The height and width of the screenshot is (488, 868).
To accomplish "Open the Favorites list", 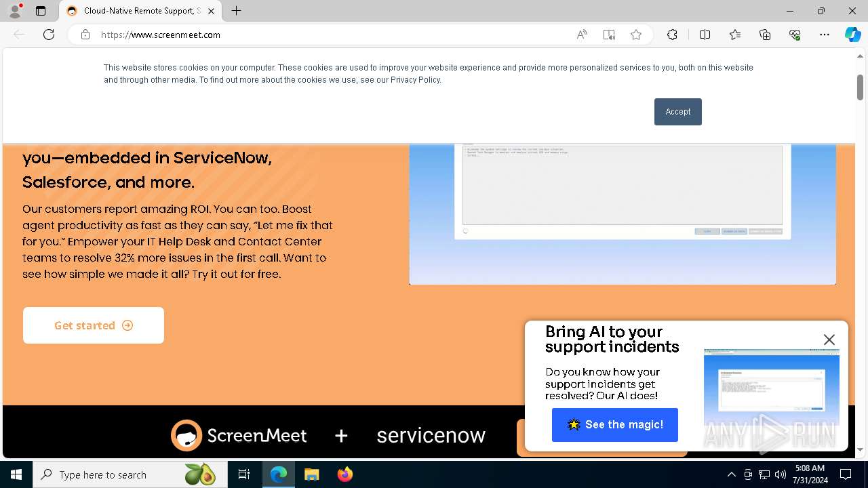I will point(735,35).
